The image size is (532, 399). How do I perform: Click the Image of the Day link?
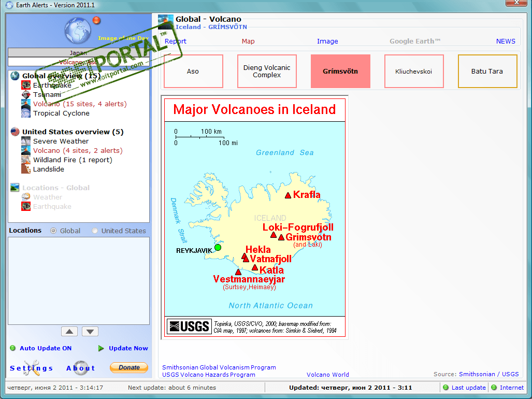point(123,38)
